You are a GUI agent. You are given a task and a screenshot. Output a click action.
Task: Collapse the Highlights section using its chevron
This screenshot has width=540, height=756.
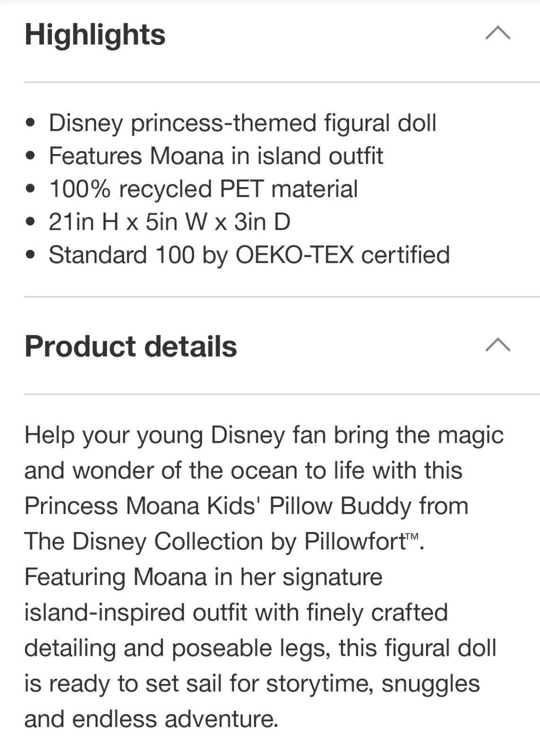click(498, 33)
